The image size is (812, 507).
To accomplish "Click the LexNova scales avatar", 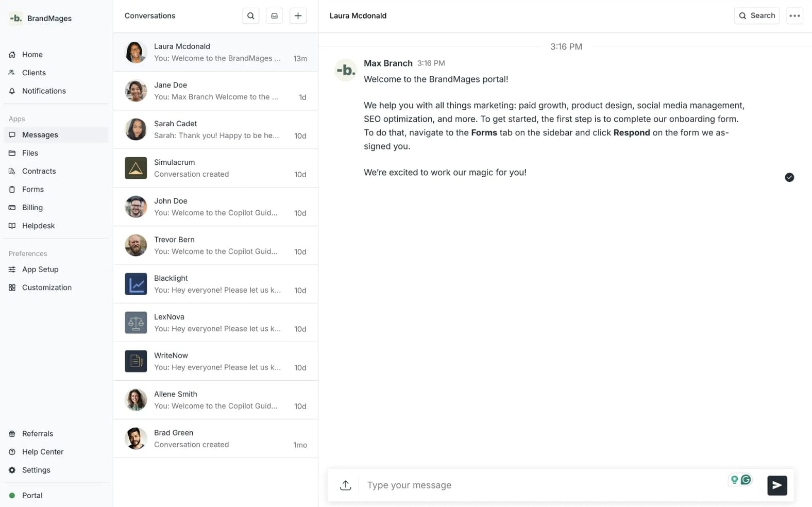I will pos(136,323).
